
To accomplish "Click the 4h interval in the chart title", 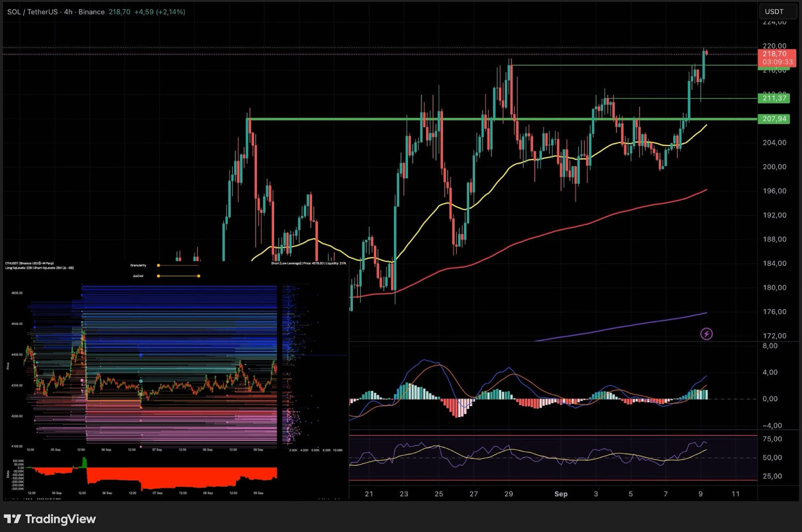I will tap(68, 12).
